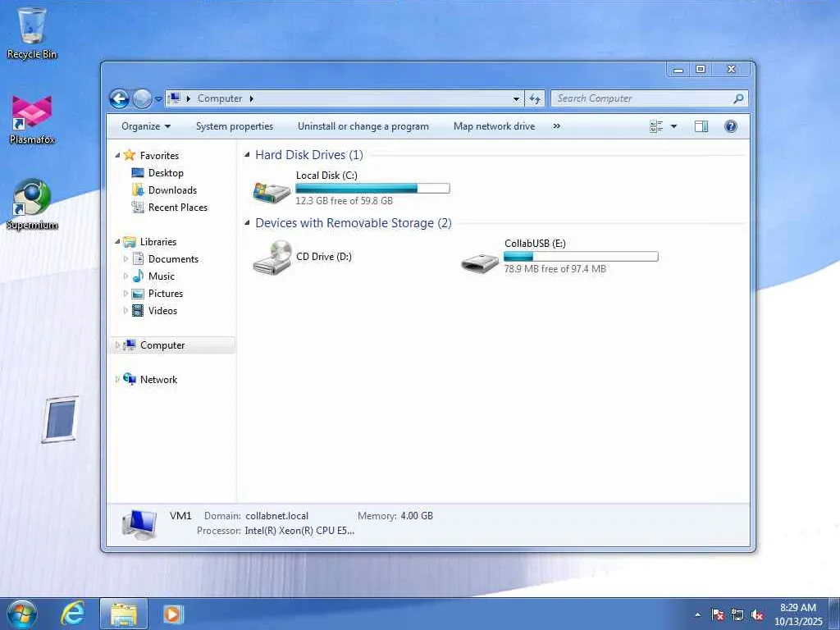This screenshot has height=630, width=840.
Task: Open the recent pages dropdown next to forward arrow
Action: pyautogui.click(x=158, y=99)
